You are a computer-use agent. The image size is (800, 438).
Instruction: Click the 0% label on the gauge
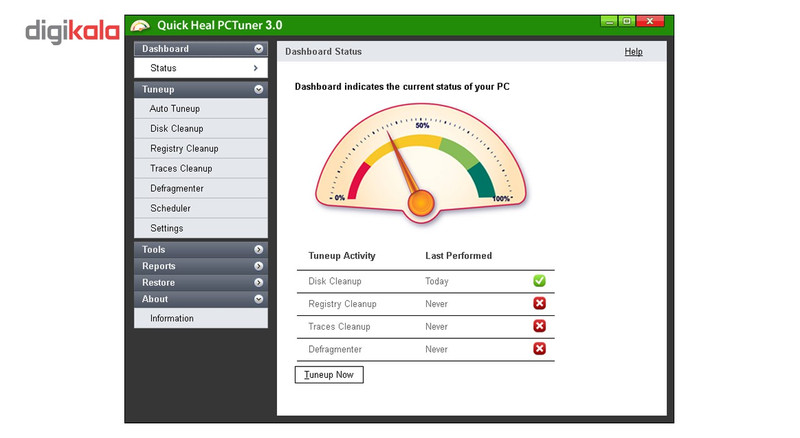coord(339,198)
